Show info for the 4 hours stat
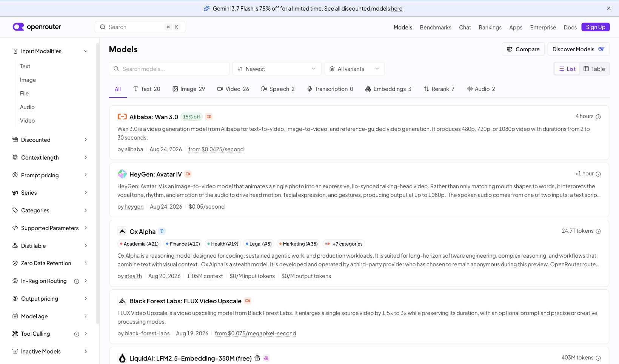Screen dimensions: 619x364 [x=598, y=117]
